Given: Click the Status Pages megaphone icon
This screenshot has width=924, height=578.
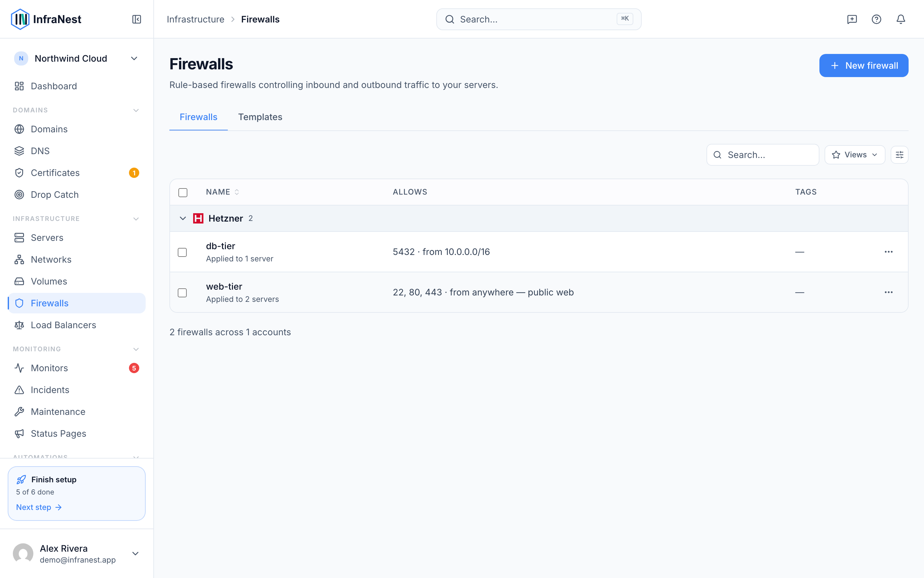Looking at the screenshot, I should [x=19, y=433].
